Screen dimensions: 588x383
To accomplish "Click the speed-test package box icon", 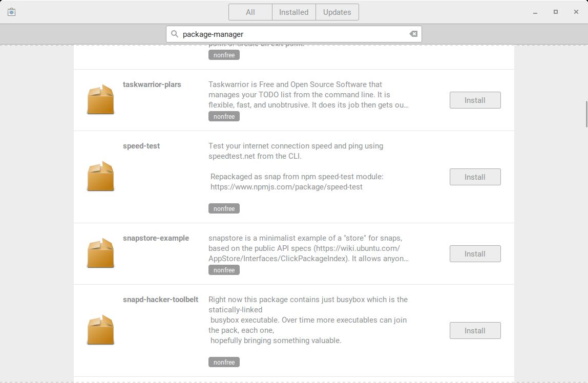I will tap(100, 177).
